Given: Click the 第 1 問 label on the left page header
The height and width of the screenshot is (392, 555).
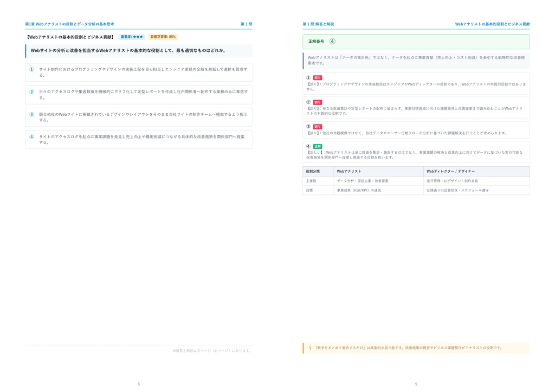Looking at the screenshot, I should pos(247,24).
